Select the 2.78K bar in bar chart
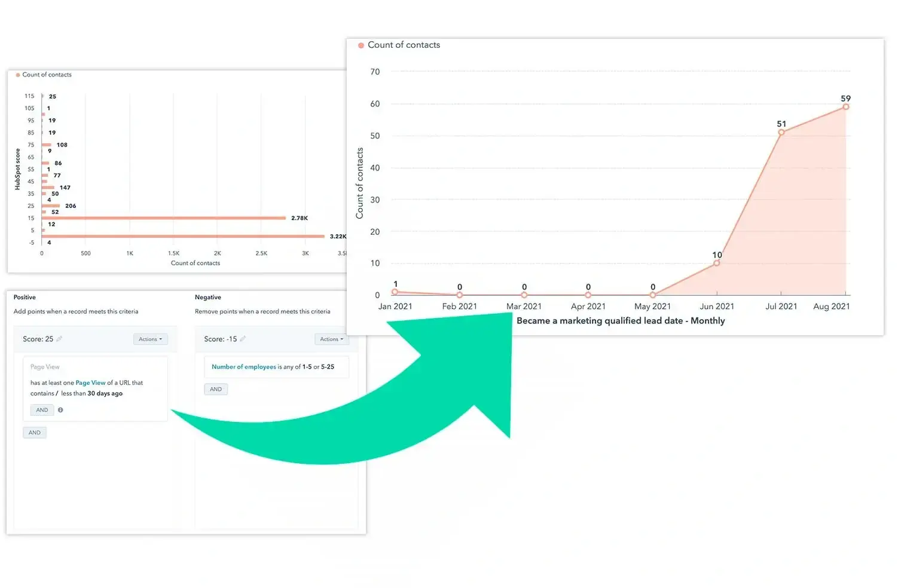The image size is (898, 588). coord(163,218)
